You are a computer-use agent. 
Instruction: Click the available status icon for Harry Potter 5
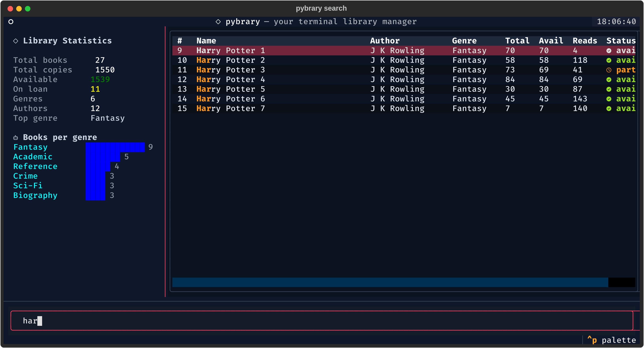click(x=609, y=89)
